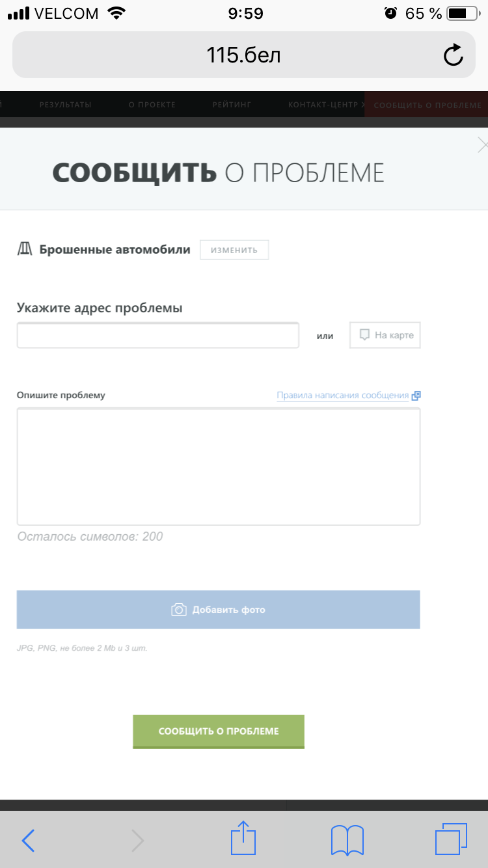Image resolution: width=488 pixels, height=868 pixels.
Task: Reload the page in Safari
Action: (454, 55)
